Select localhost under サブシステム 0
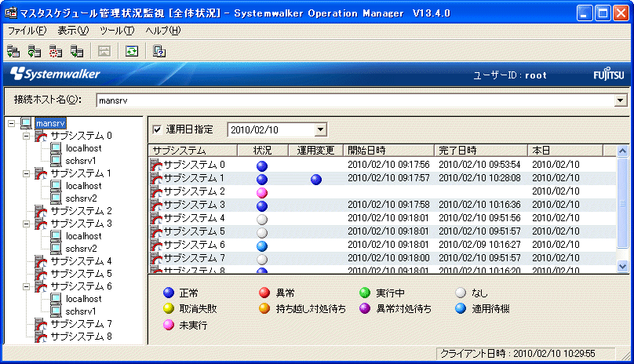This screenshot has width=634, height=364. (84, 148)
